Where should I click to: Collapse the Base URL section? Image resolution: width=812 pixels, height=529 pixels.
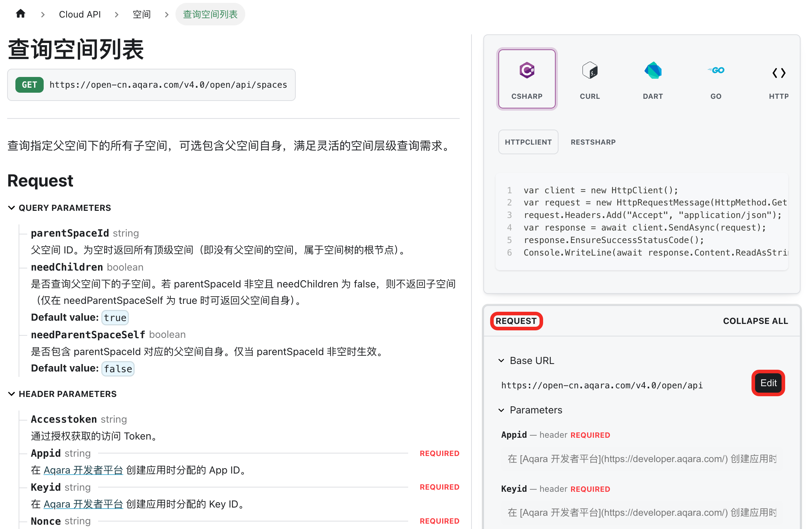point(501,360)
